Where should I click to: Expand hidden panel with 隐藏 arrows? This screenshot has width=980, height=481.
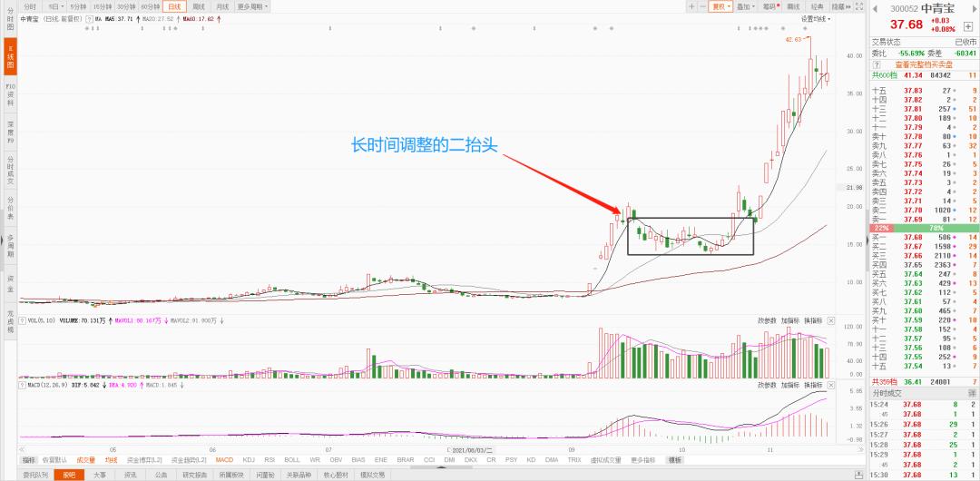click(843, 6)
